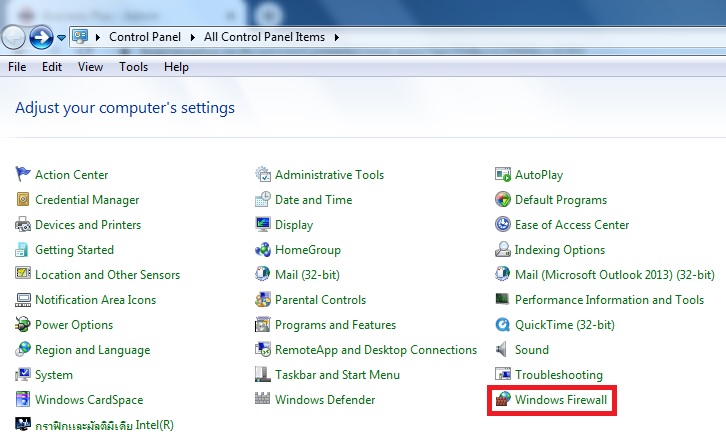The image size is (726, 443).
Task: Click the Windows CardSpace icon
Action: coord(23,399)
